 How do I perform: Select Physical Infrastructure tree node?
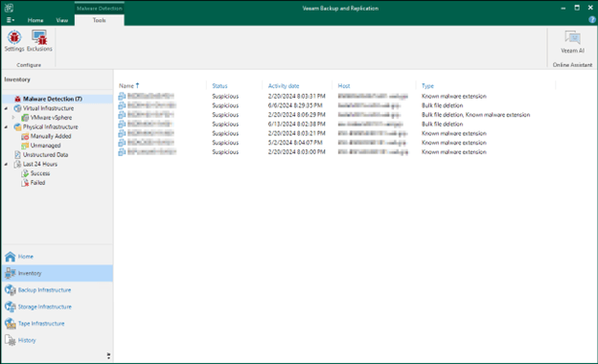(x=50, y=127)
